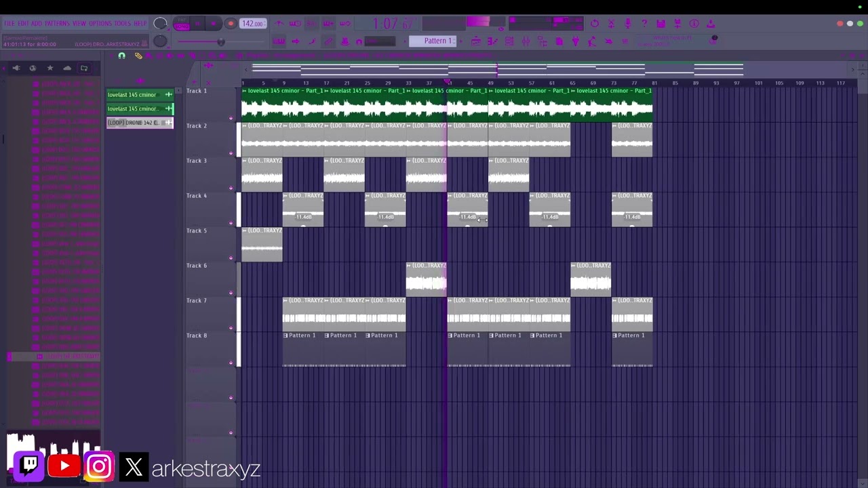Click the project info icon
Image resolution: width=868 pixels, height=488 pixels.
click(694, 23)
